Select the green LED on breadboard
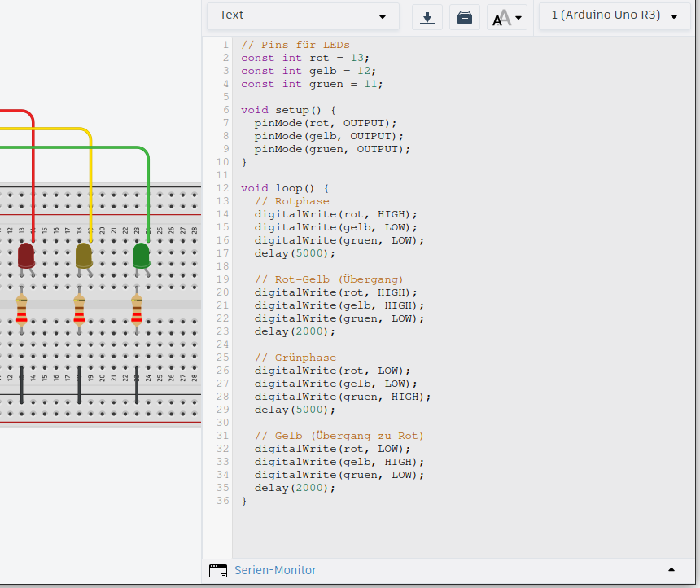The image size is (700, 588). [142, 256]
